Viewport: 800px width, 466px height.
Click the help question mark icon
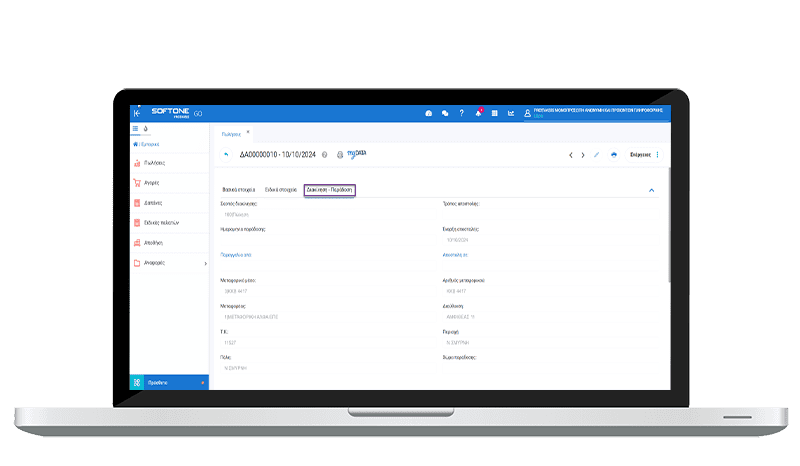pos(461,113)
